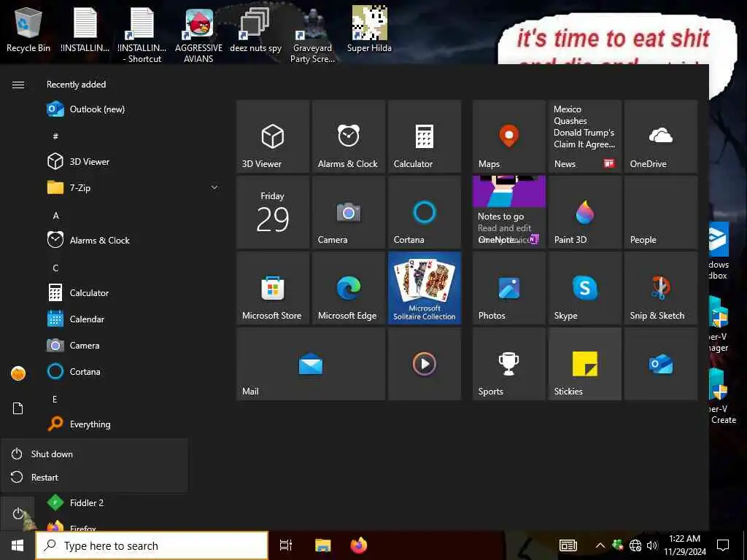Launch the Paint 3D tile
The image size is (747, 560).
pos(584,212)
